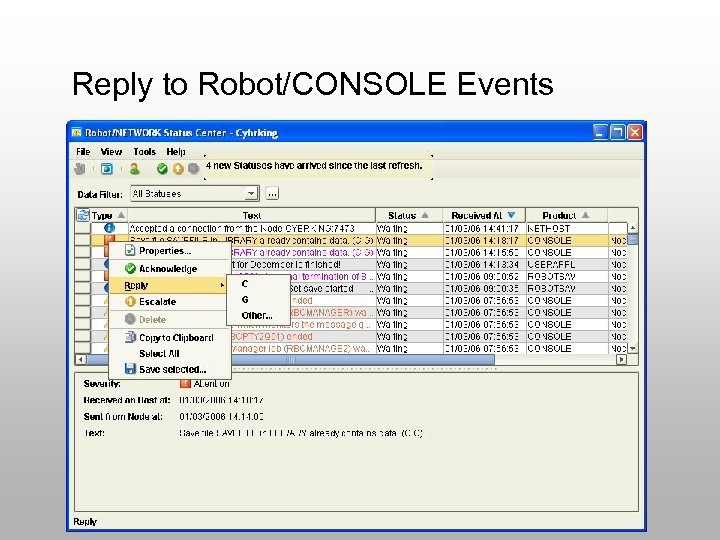Click ROBOTSAV cell in the 09:00:52 row
The width and height of the screenshot is (720, 540).
pyautogui.click(x=567, y=276)
